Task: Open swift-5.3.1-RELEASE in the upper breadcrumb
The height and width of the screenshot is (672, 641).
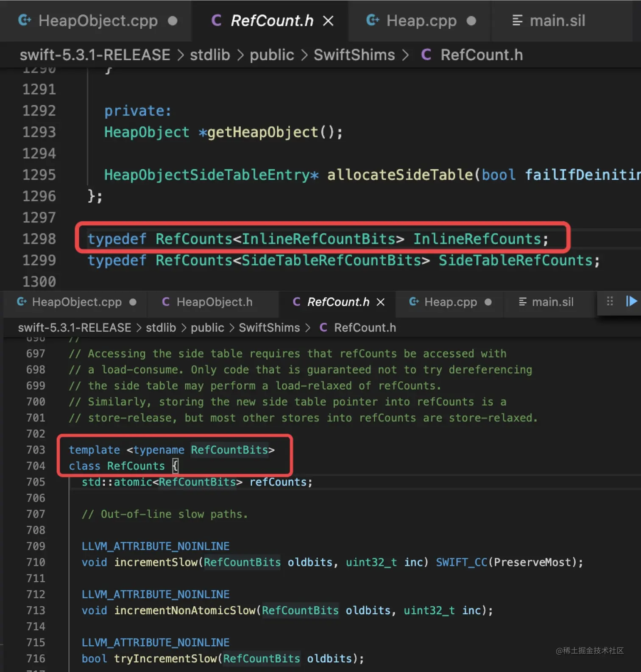Action: [x=95, y=55]
